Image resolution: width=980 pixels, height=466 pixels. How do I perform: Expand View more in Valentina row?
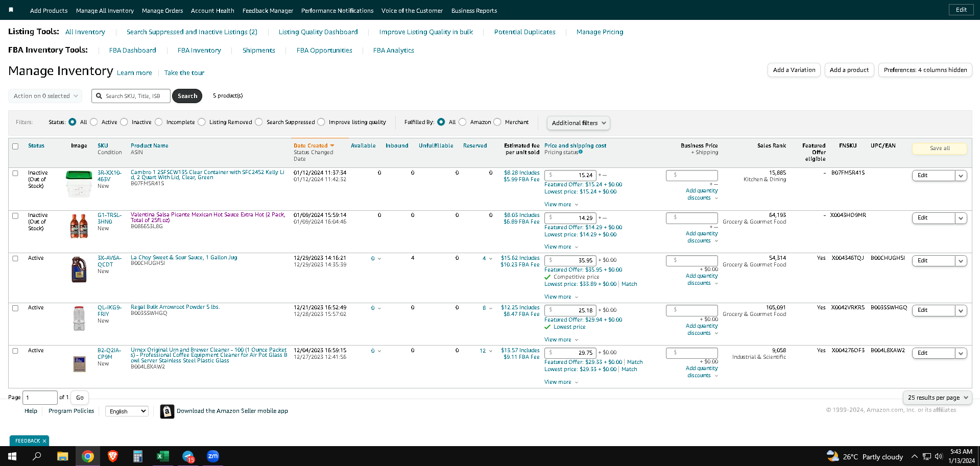point(561,247)
